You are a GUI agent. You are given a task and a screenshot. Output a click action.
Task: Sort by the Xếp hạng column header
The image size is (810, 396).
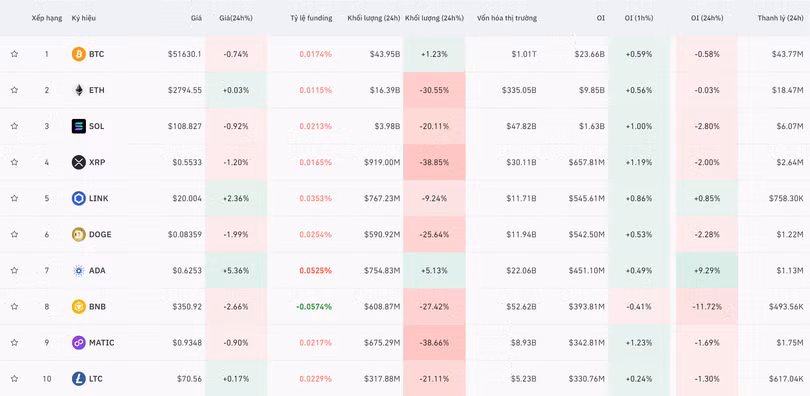click(x=46, y=18)
